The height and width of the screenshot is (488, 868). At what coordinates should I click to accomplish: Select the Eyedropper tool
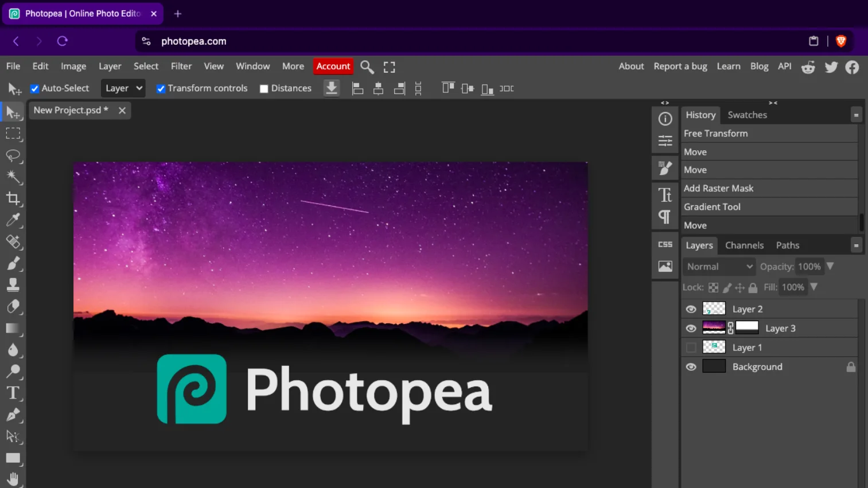point(13,220)
